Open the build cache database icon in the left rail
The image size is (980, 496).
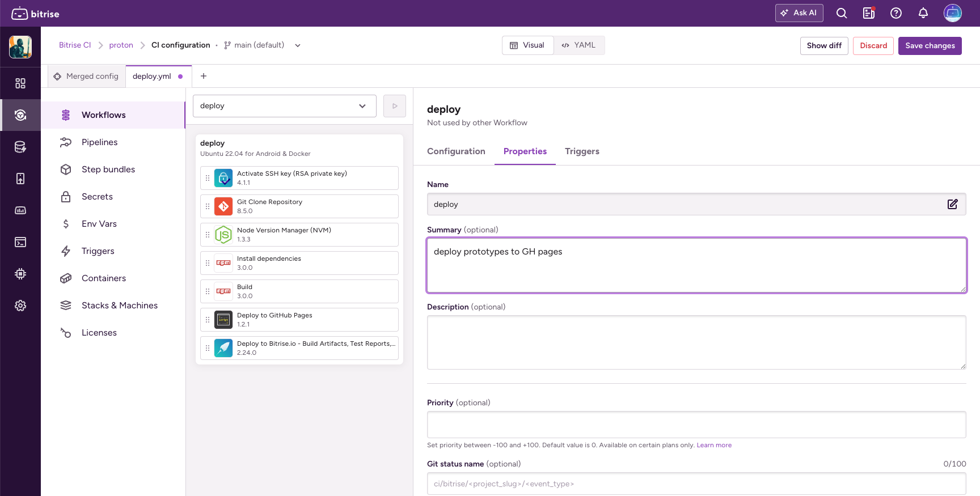point(20,147)
